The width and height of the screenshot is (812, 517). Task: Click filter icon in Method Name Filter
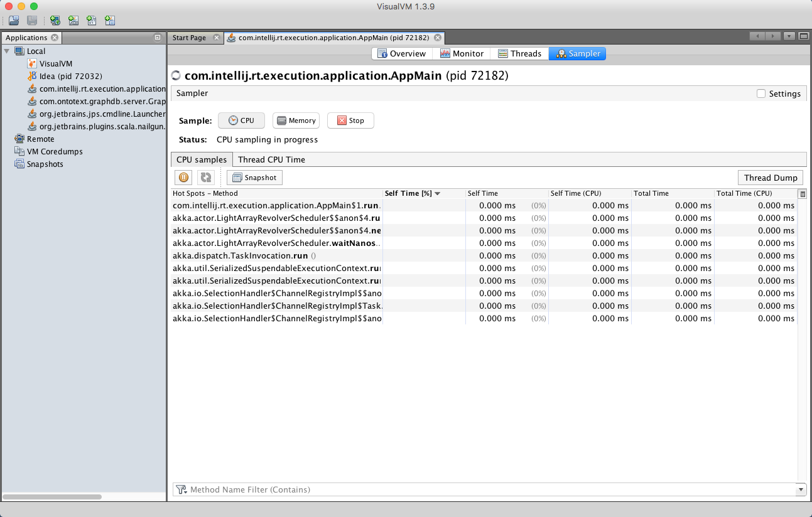pyautogui.click(x=181, y=489)
